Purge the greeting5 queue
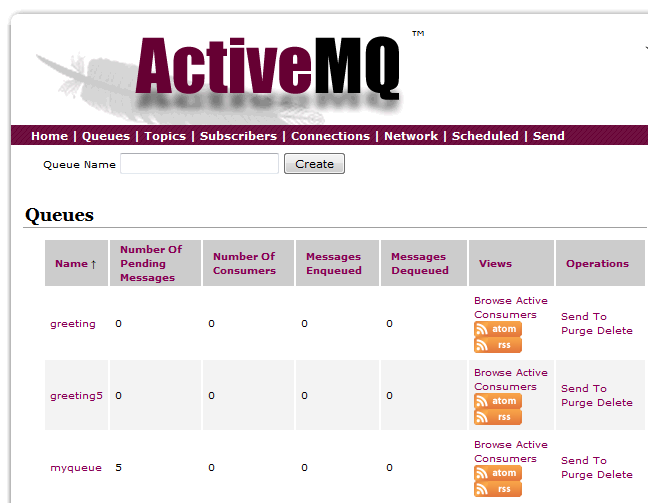This screenshot has width=648, height=503. click(x=577, y=403)
